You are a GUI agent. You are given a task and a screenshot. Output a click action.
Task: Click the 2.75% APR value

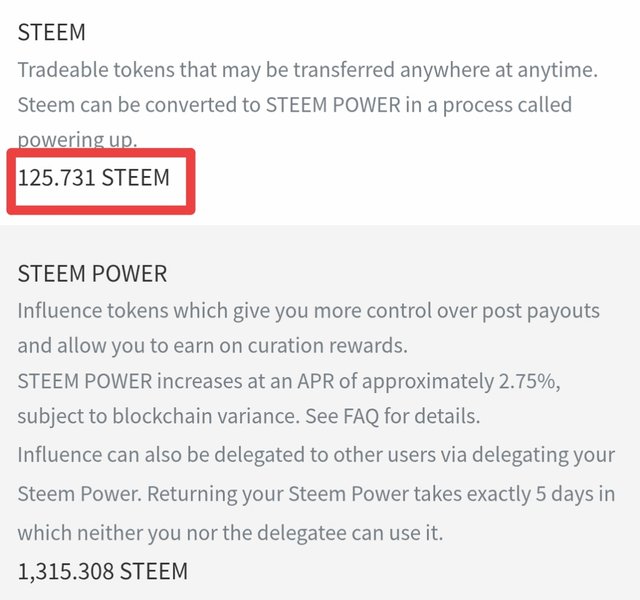529,381
